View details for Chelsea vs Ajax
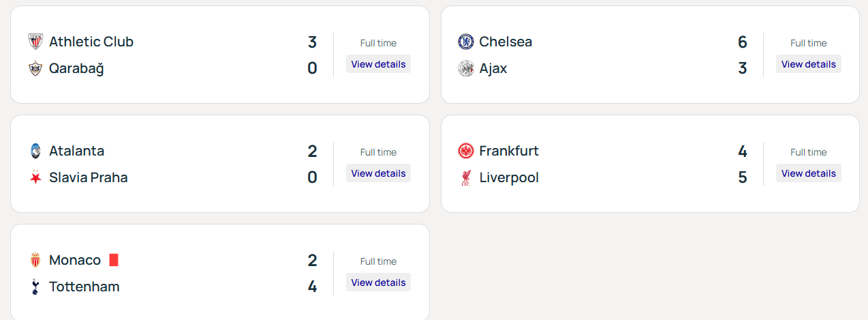 point(808,64)
